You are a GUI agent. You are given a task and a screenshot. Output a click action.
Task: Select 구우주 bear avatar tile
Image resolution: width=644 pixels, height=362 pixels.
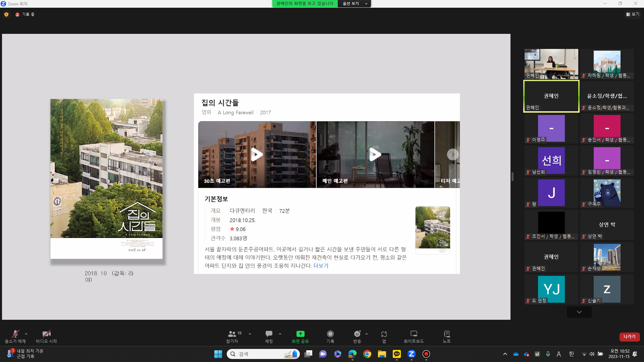point(607,193)
